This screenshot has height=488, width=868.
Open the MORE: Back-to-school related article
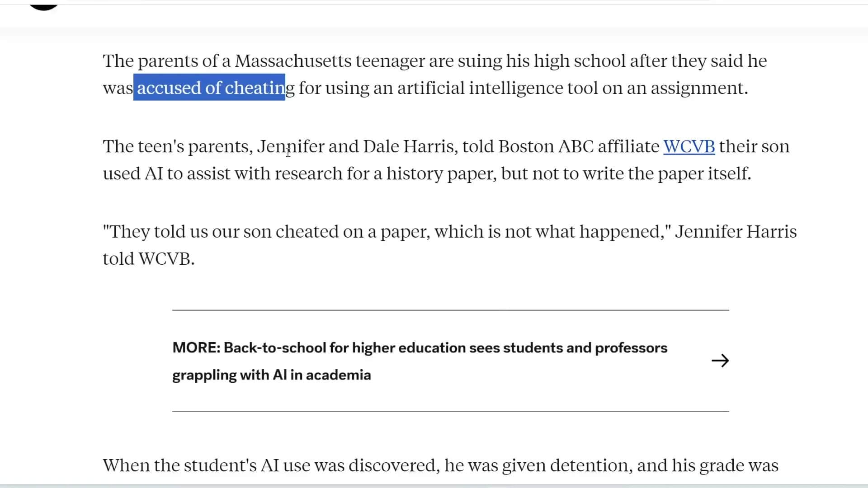click(x=420, y=348)
